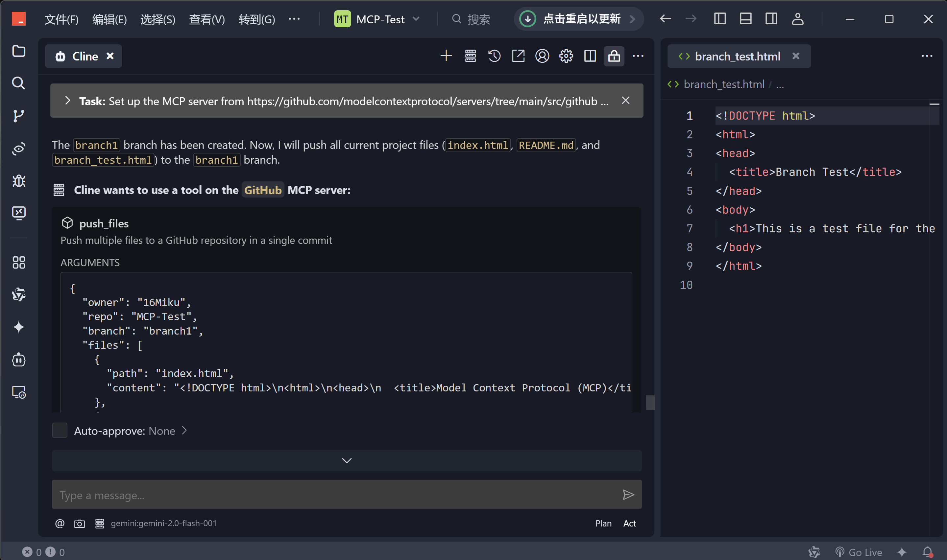This screenshot has height=560, width=947.
Task: Open the Extensions view in sidebar
Action: pyautogui.click(x=18, y=263)
